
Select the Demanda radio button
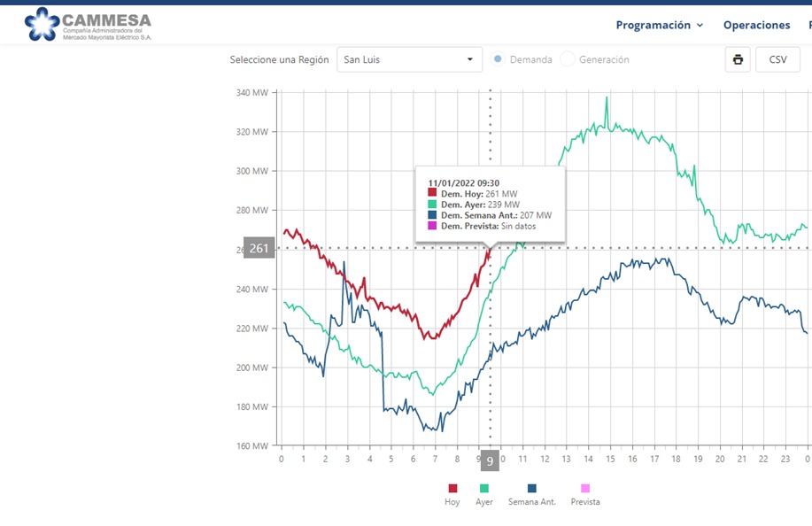(x=498, y=59)
